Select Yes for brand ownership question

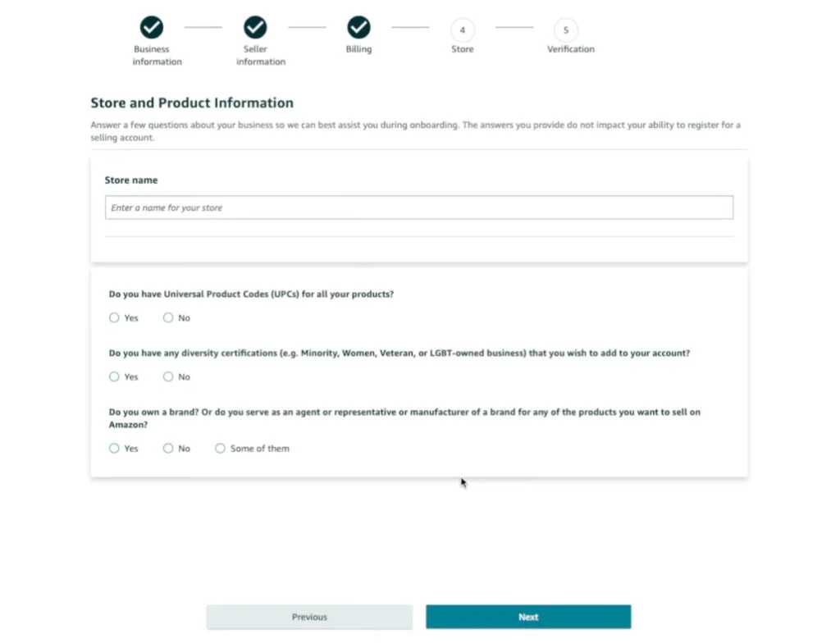[x=114, y=448]
